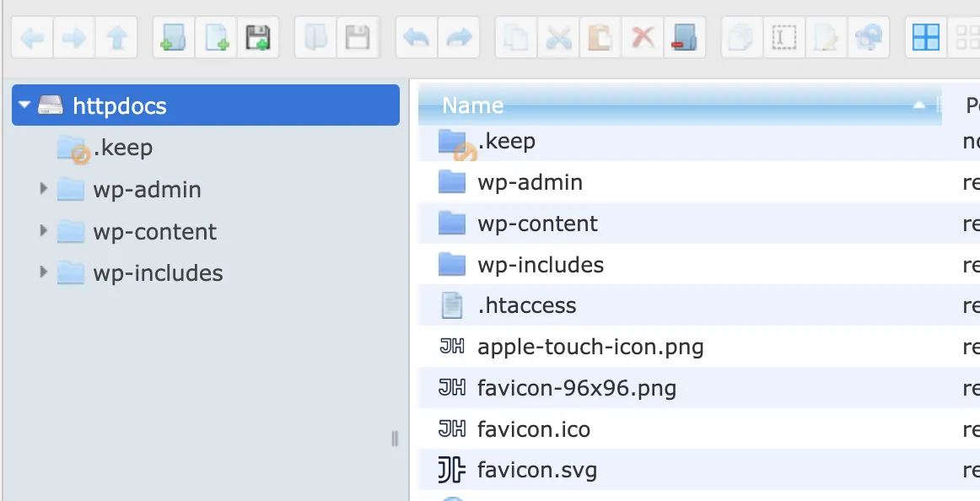The width and height of the screenshot is (980, 501).
Task: Cut files with the scissors icon
Action: pyautogui.click(x=558, y=37)
